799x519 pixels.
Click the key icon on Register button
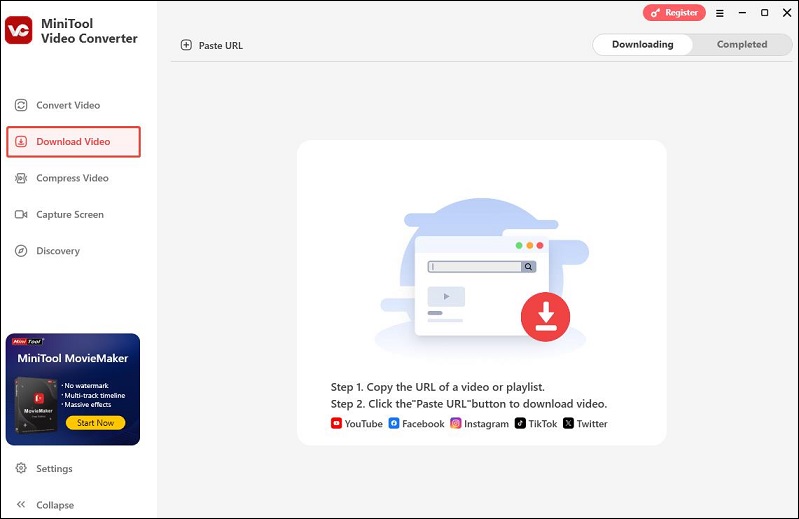(x=655, y=13)
